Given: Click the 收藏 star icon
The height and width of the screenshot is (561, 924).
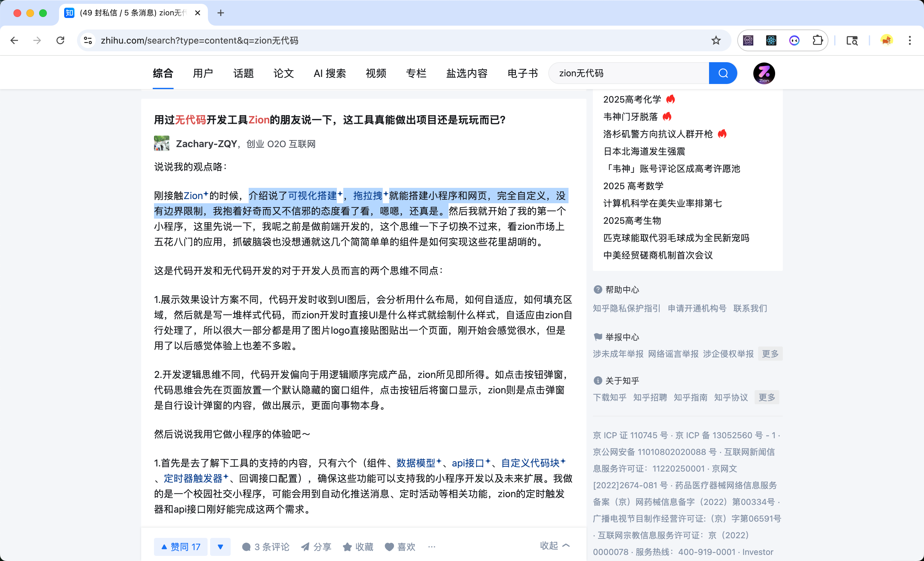Looking at the screenshot, I should point(347,547).
